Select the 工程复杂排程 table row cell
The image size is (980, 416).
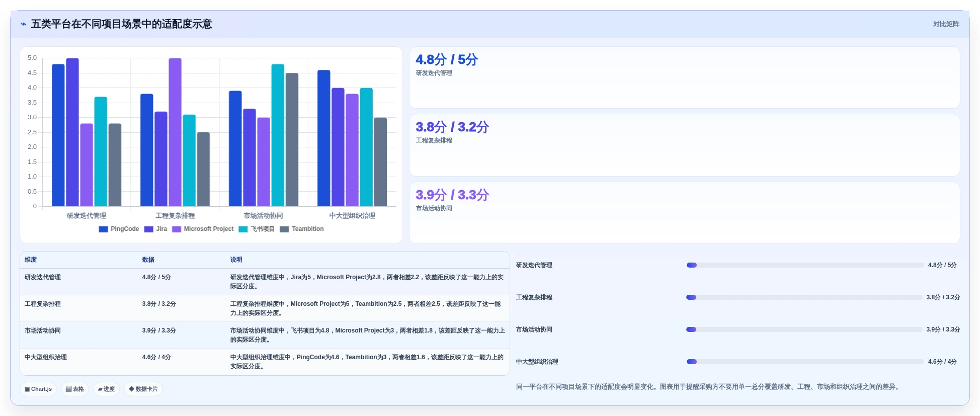[x=43, y=304]
